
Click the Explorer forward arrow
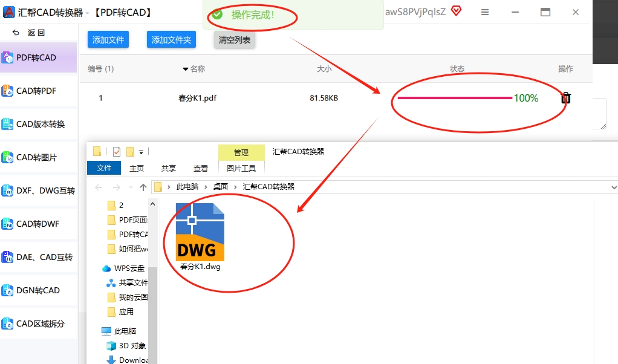click(x=117, y=187)
